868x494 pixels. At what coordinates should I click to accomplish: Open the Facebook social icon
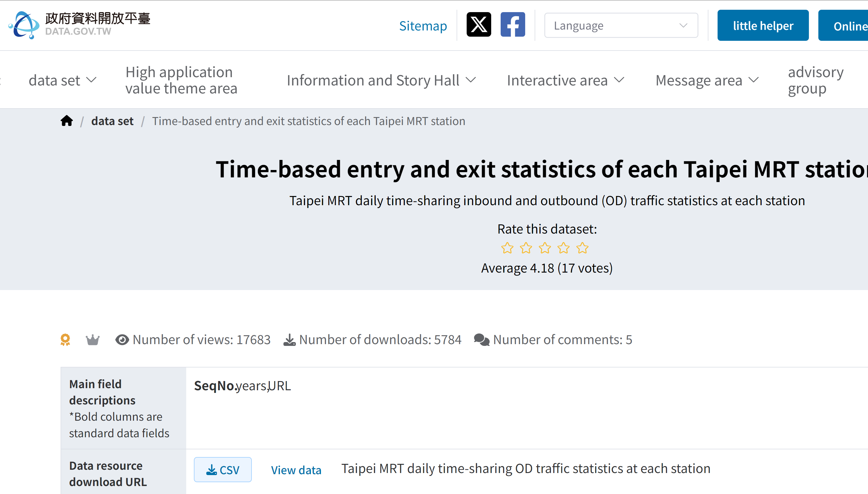point(512,25)
